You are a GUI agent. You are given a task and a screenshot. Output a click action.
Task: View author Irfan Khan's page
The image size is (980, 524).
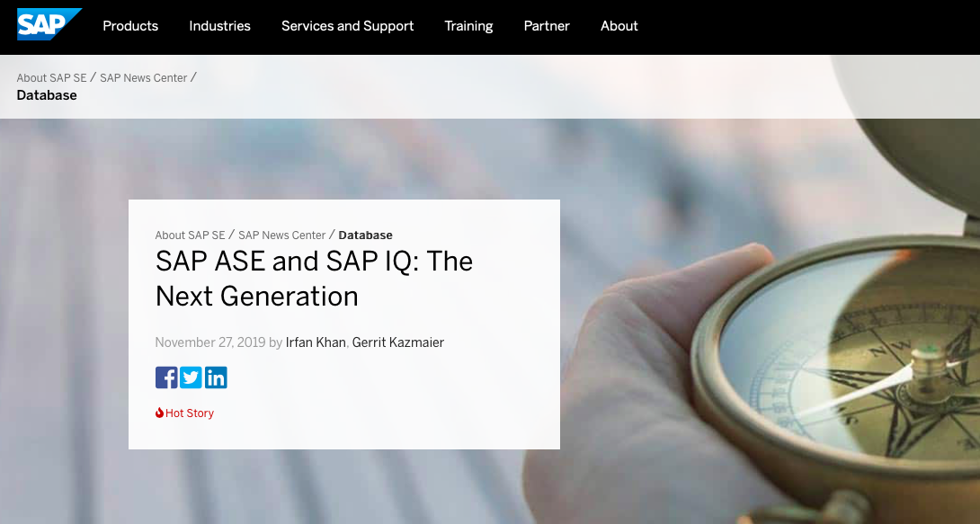pyautogui.click(x=316, y=342)
